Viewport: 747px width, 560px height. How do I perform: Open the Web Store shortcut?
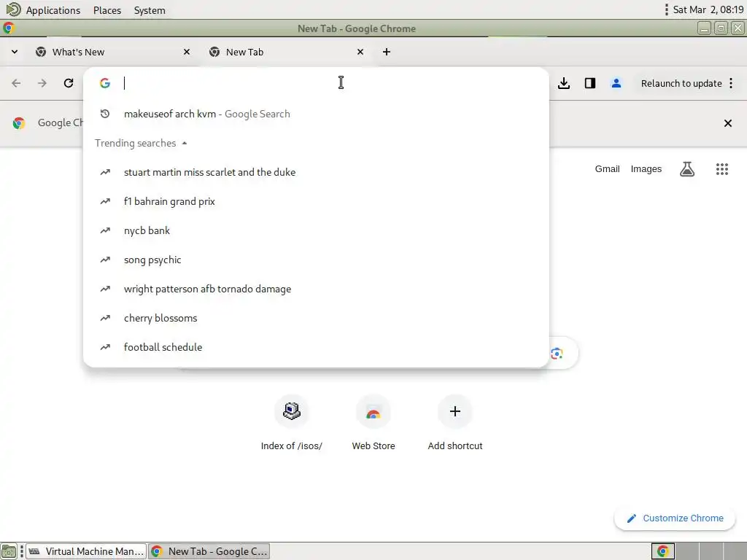coord(373,422)
